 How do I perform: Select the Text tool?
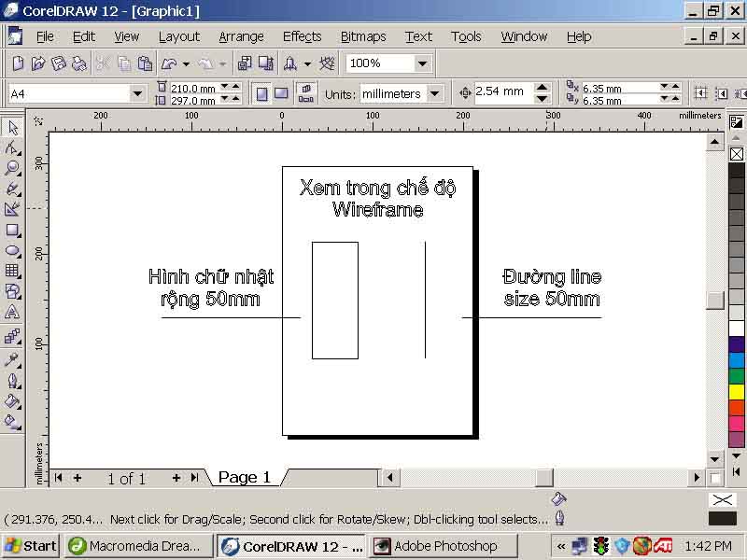(12, 313)
